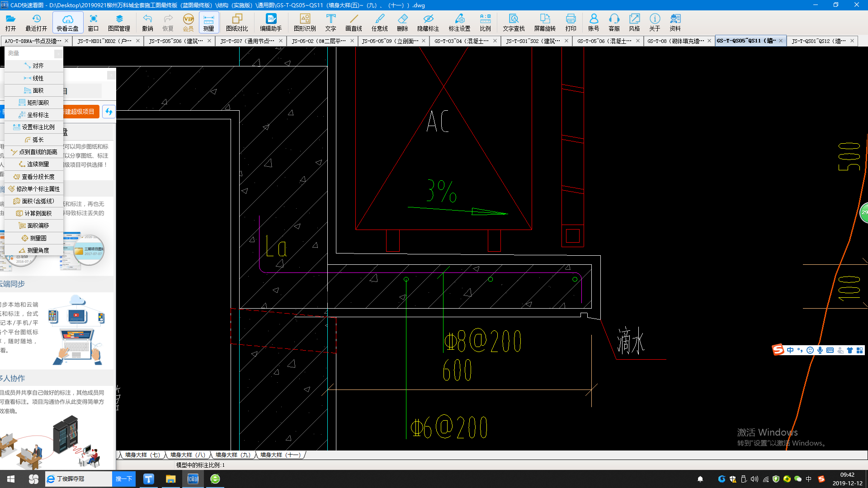Click the 打印 print icon

click(x=571, y=22)
